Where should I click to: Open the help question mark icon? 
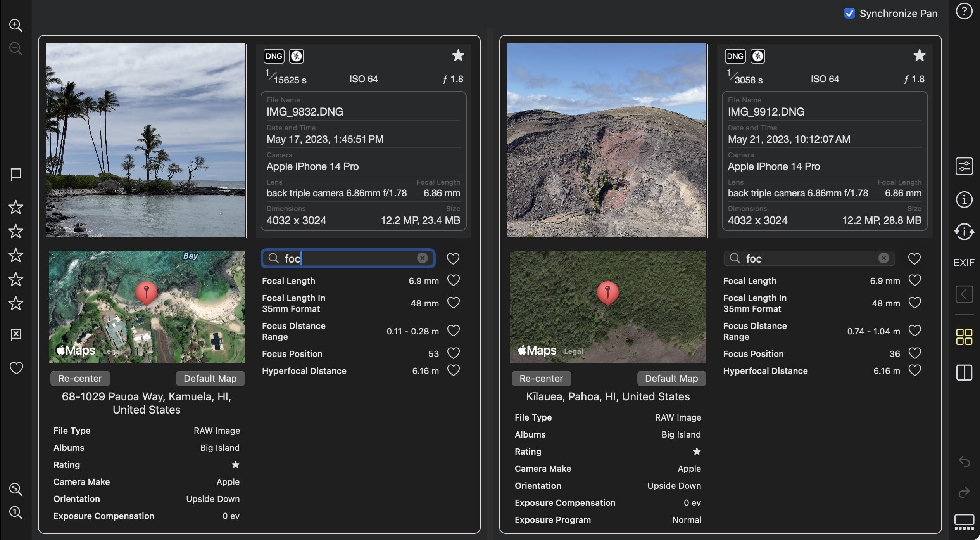click(x=964, y=11)
